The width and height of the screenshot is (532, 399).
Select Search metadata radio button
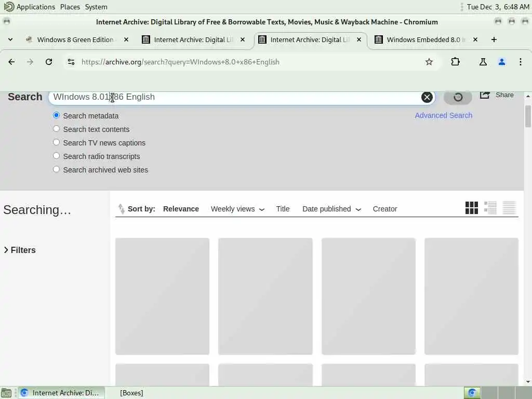(56, 115)
